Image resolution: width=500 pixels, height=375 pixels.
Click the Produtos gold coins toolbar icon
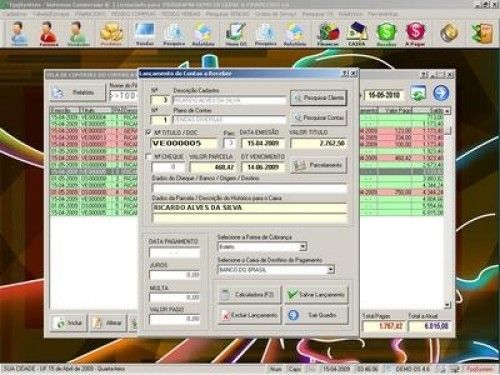click(111, 33)
